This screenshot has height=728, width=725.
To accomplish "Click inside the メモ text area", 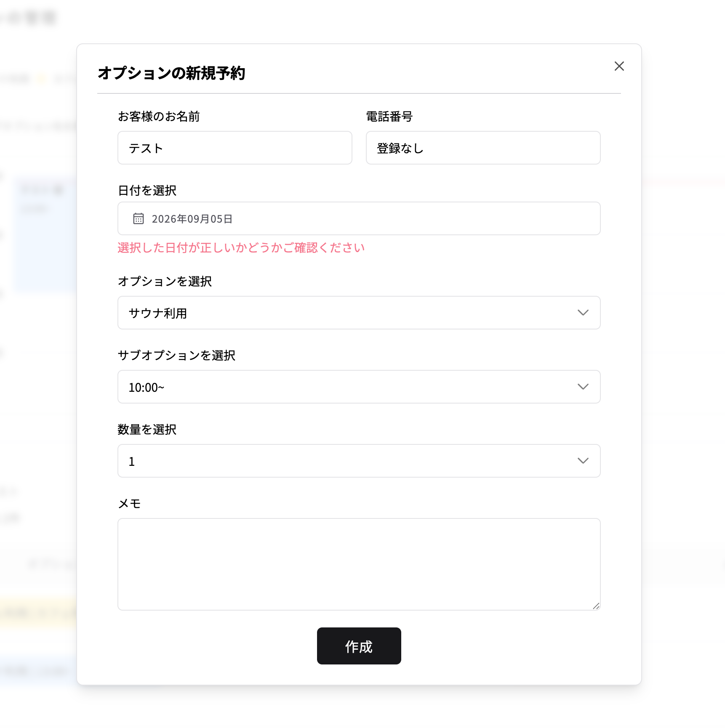I will [x=359, y=564].
